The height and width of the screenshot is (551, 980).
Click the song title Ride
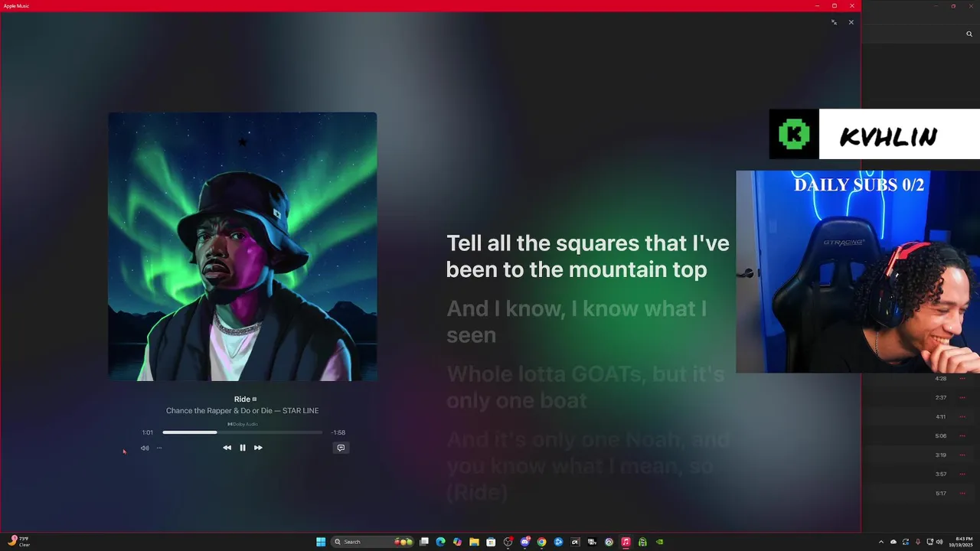[x=242, y=399]
